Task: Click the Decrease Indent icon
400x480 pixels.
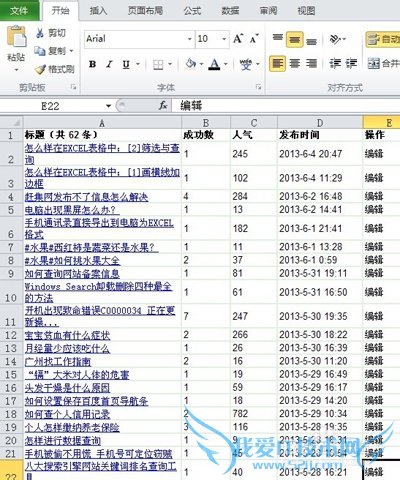Action: tap(334, 63)
